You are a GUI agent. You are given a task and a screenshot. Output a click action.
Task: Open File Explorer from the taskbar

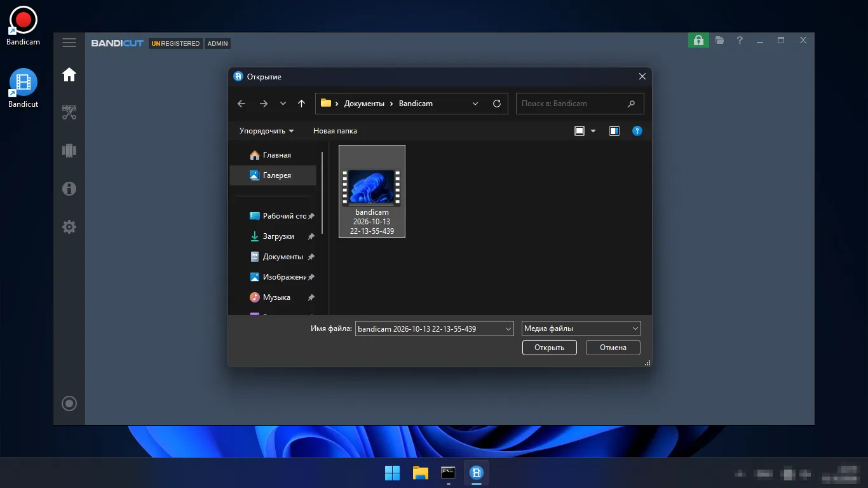421,473
